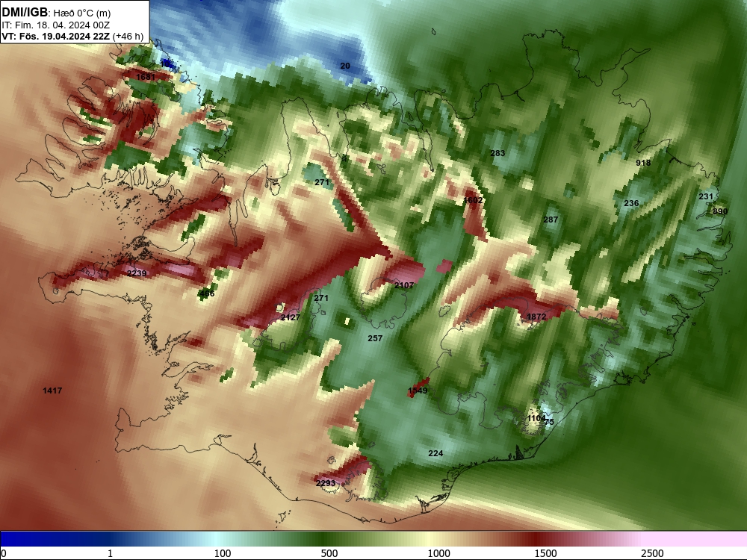
Task: Click the map value label 1872
Action: [536, 316]
